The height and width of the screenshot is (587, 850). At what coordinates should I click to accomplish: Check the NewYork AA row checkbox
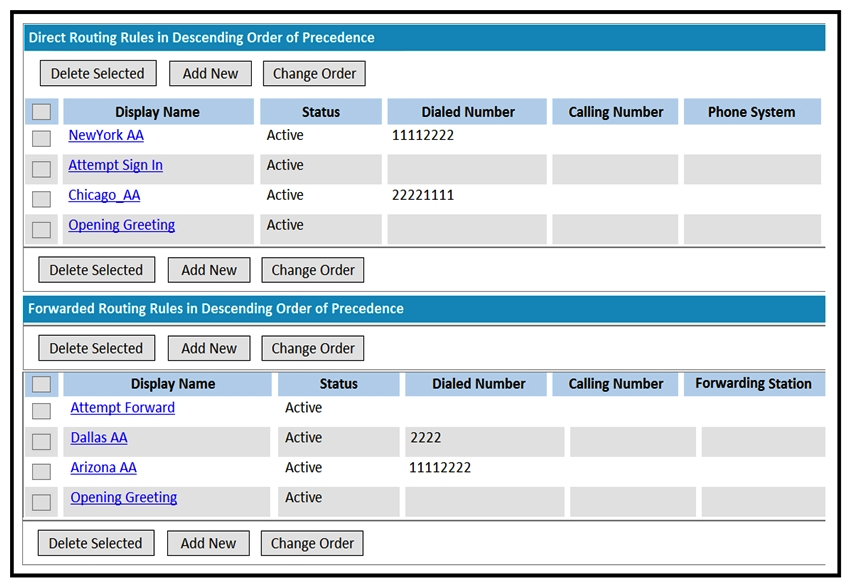tap(41, 138)
